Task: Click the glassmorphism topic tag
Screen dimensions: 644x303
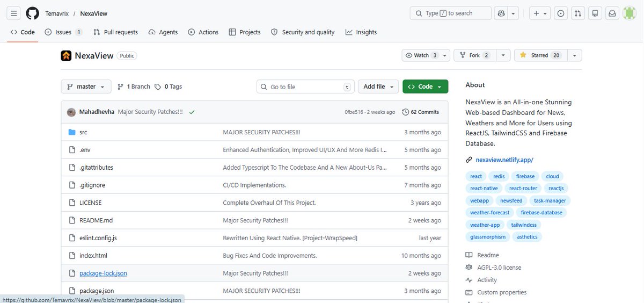Action: (x=488, y=237)
